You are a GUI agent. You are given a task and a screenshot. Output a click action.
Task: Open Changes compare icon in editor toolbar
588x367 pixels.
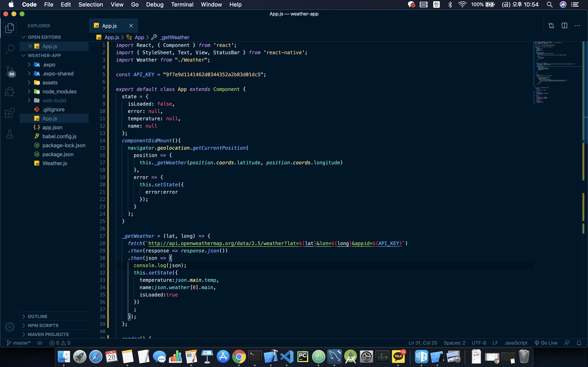click(551, 26)
